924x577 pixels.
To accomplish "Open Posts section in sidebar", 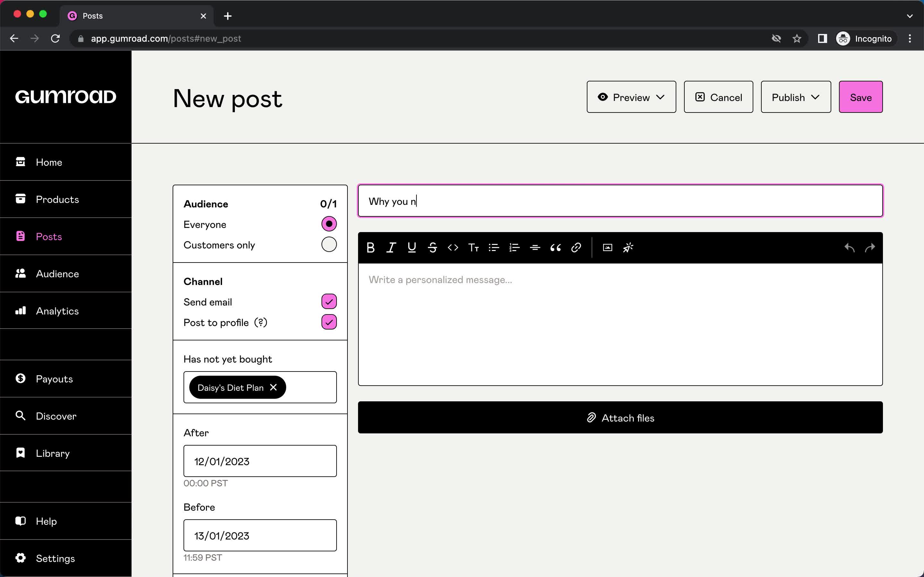I will (x=48, y=236).
